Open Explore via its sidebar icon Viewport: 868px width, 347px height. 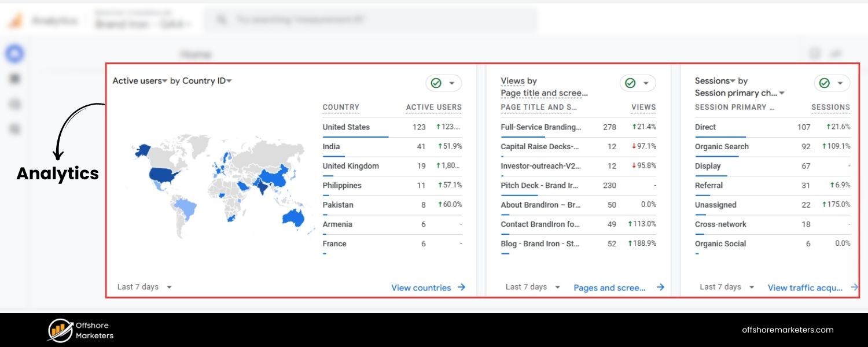[14, 104]
